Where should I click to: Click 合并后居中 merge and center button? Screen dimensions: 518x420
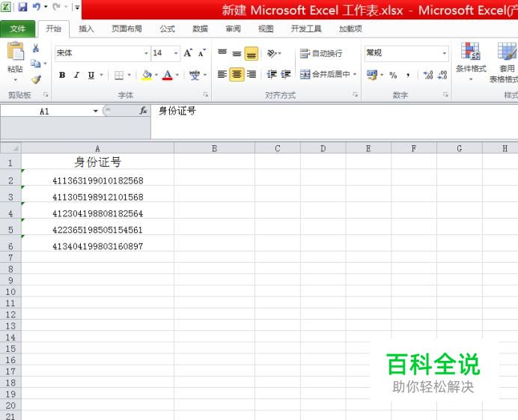[x=325, y=74]
